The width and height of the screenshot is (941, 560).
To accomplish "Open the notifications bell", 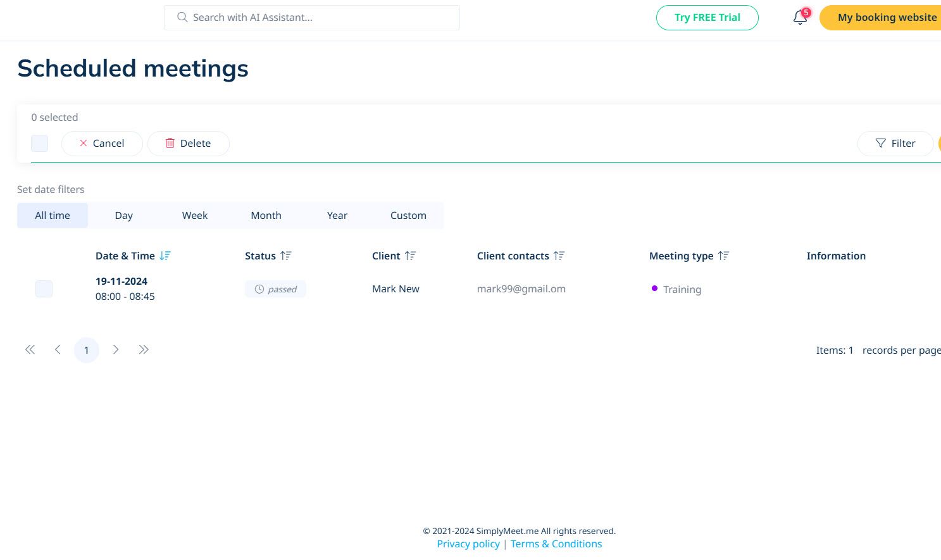I will 799,17.
